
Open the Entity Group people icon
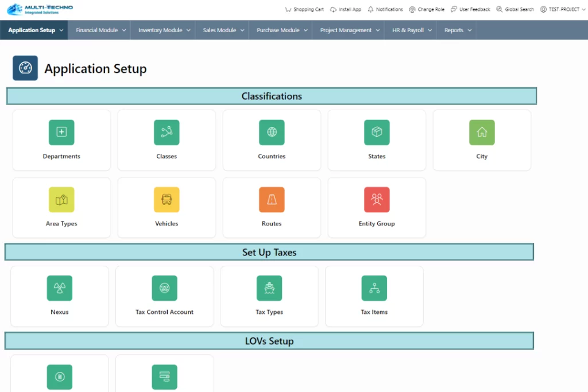point(377,200)
